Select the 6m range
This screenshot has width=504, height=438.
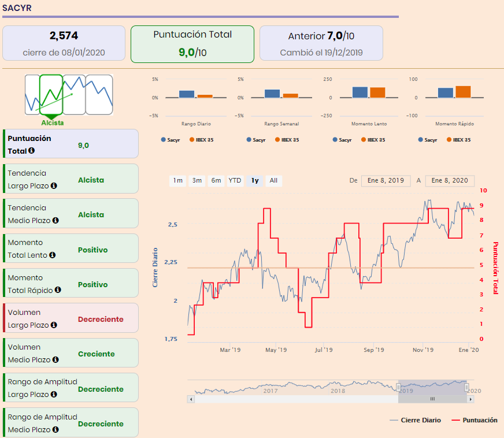point(216,181)
